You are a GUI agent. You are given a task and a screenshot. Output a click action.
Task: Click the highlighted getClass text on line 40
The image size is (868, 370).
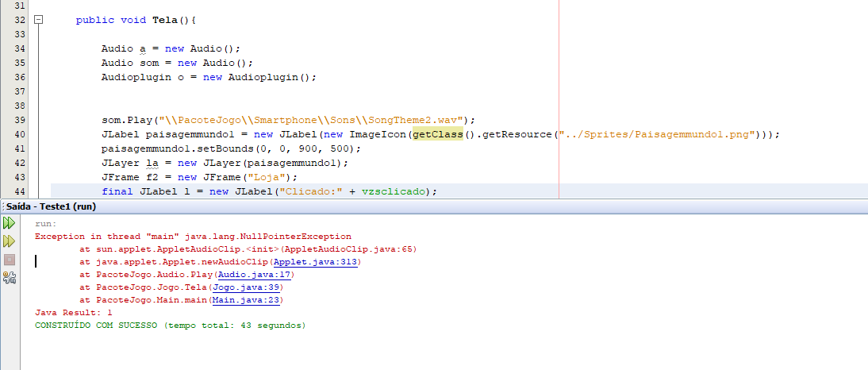(x=437, y=135)
